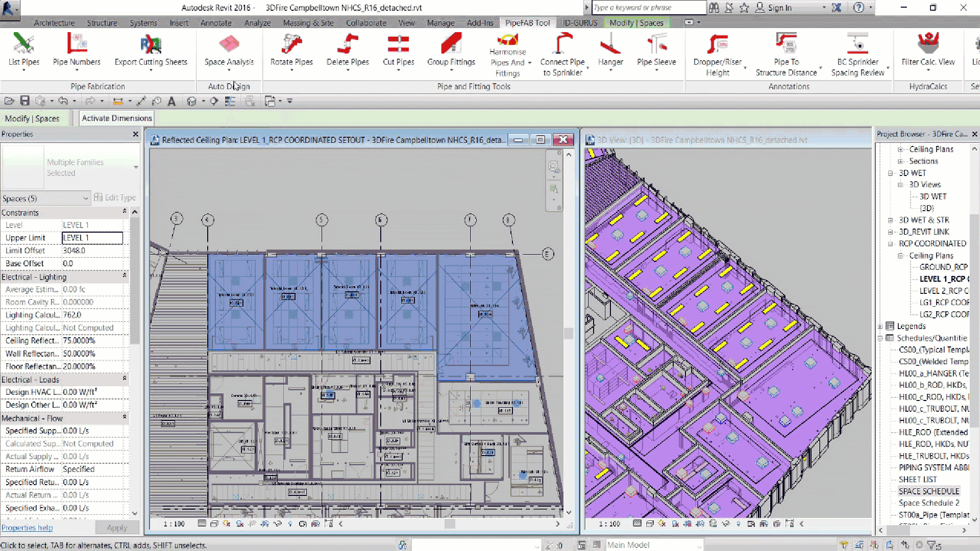Image resolution: width=980 pixels, height=551 pixels.
Task: Expand the Sections node in Project Browser
Action: point(900,161)
